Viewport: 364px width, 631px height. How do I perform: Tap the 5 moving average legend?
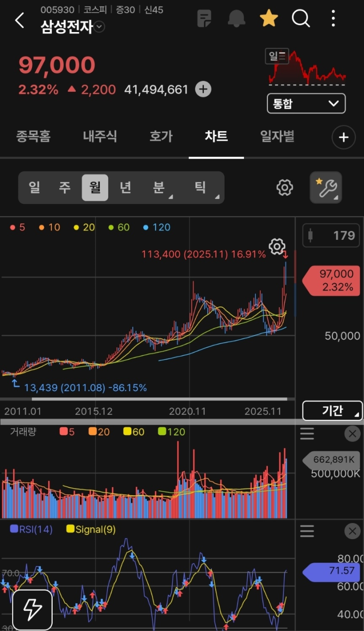tap(17, 227)
